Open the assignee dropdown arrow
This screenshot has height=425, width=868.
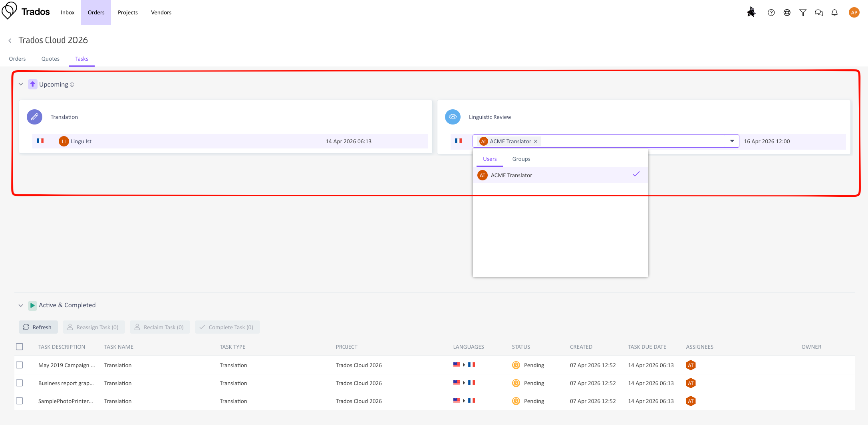pyautogui.click(x=732, y=141)
